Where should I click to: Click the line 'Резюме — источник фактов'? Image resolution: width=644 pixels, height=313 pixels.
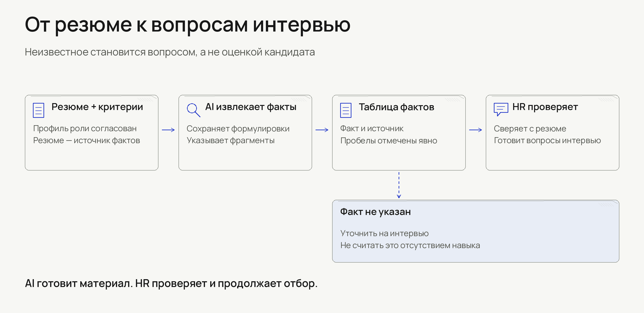click(86, 140)
